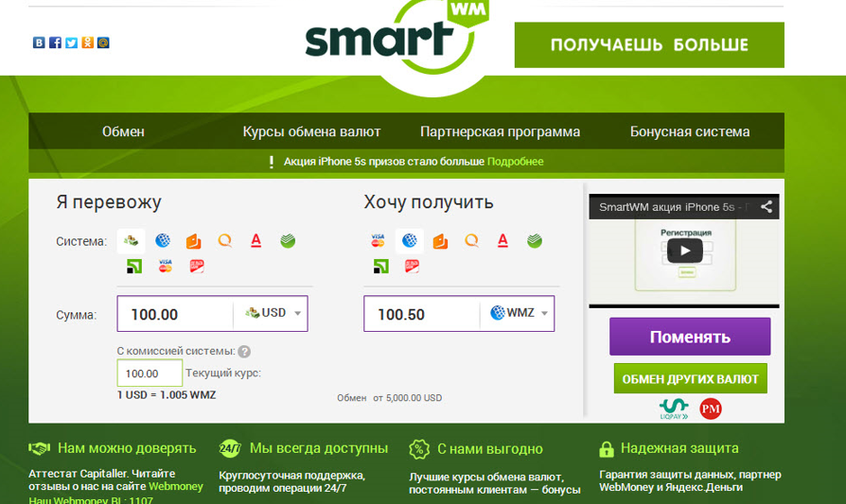
Task: Click the Perfect Money PM logo
Action: pyautogui.click(x=711, y=409)
